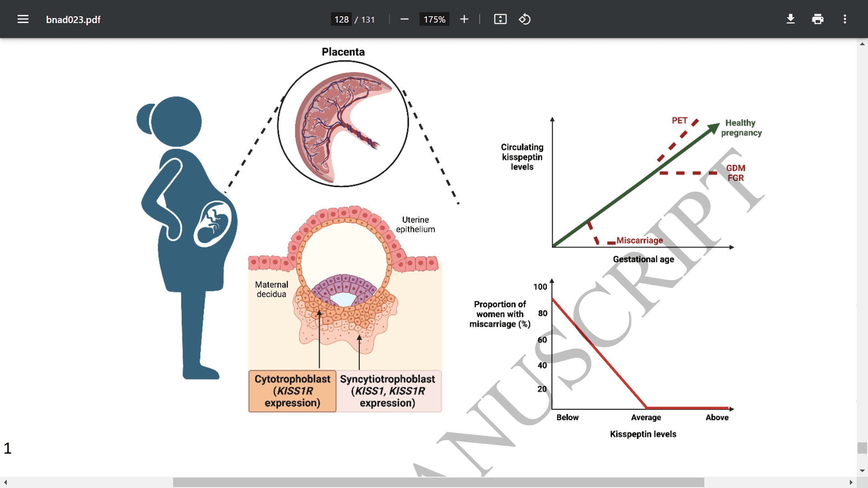The width and height of the screenshot is (868, 488).
Task: Click the 'Circulating kisspeptin levels' label
Action: click(522, 157)
